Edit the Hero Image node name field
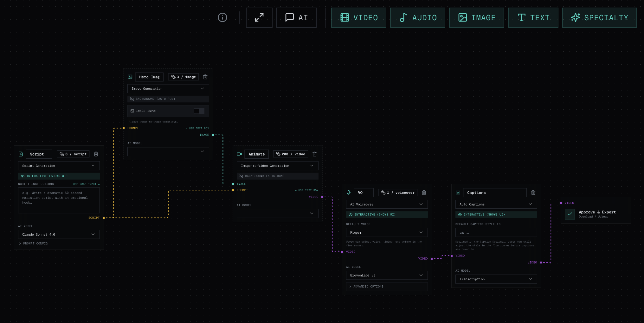Image resolution: width=644 pixels, height=323 pixels. 149,77
